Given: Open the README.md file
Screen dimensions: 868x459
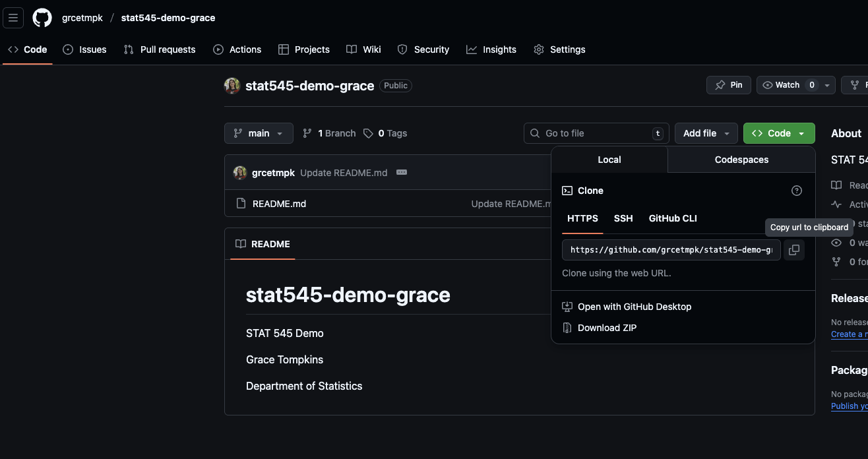Looking at the screenshot, I should click(279, 204).
